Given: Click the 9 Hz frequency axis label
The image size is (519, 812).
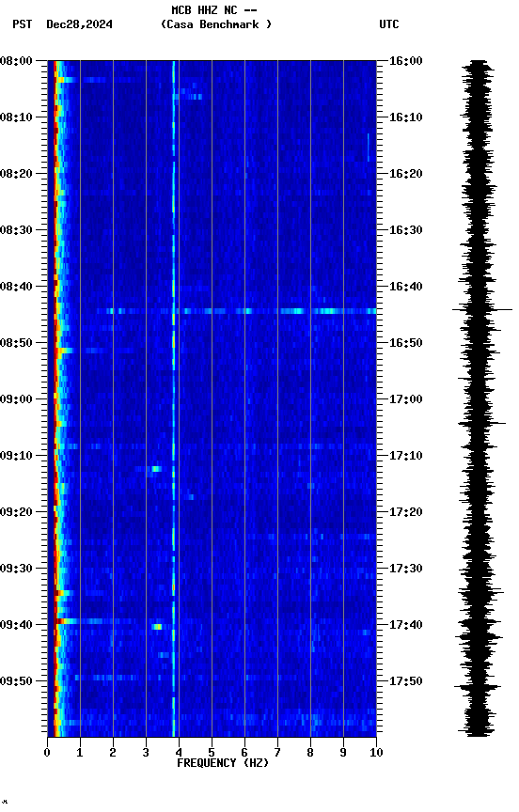Looking at the screenshot, I should tap(343, 753).
